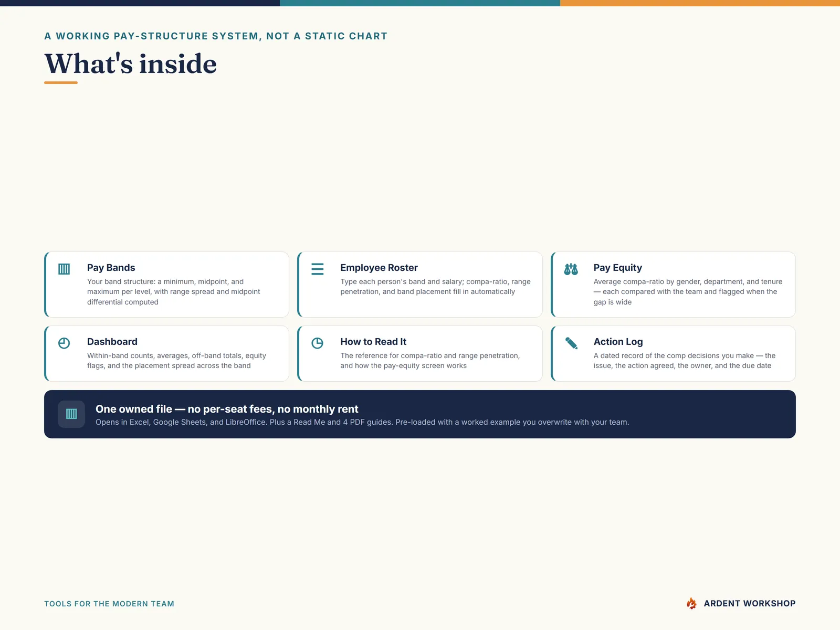Click the "Tools for the modern team" footer text
840x630 pixels.
pyautogui.click(x=109, y=604)
